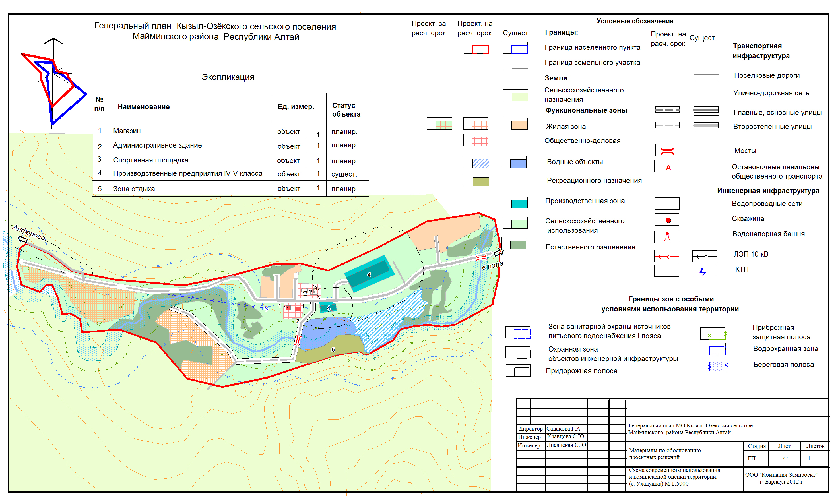Image resolution: width=840 pixels, height=504 pixels.
Task: Click the arrow marker beside 'в поле'
Action: [499, 252]
